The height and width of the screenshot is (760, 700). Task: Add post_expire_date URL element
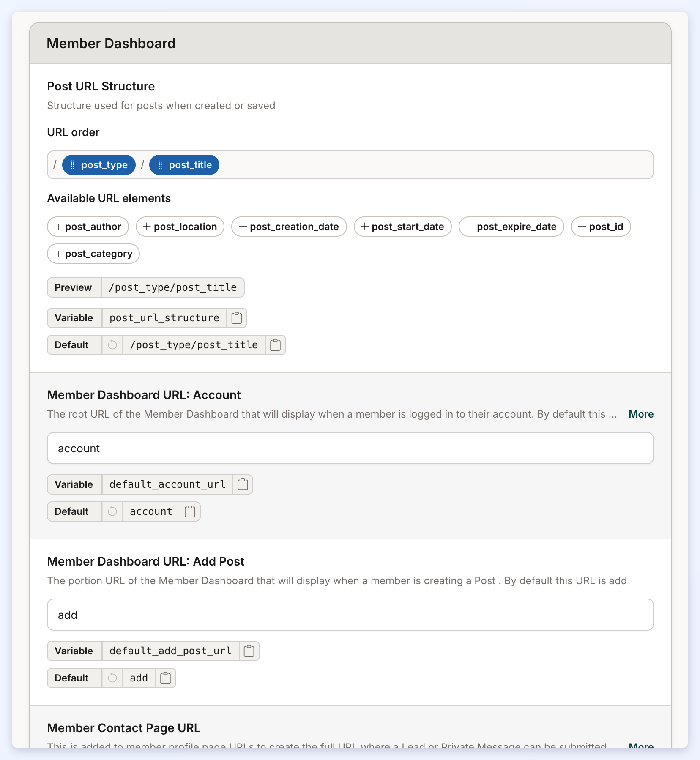[x=511, y=227]
